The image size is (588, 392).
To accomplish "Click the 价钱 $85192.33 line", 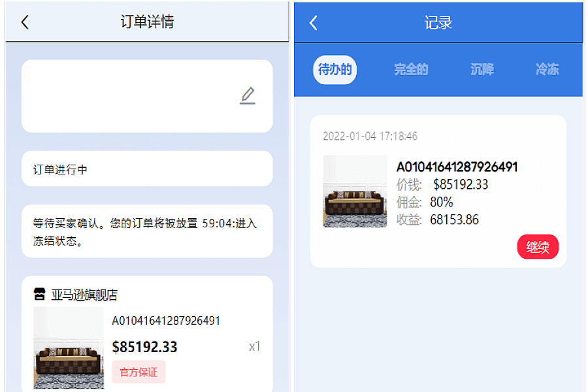I will click(442, 184).
